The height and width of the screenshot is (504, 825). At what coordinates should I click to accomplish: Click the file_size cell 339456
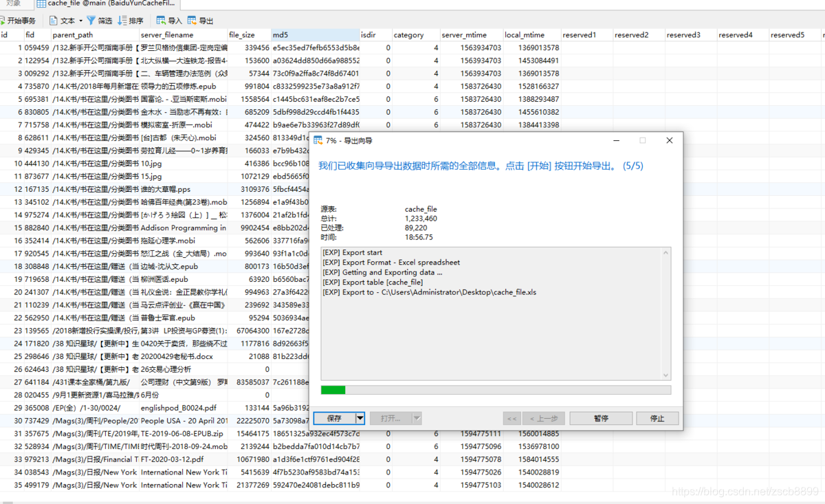click(x=249, y=47)
